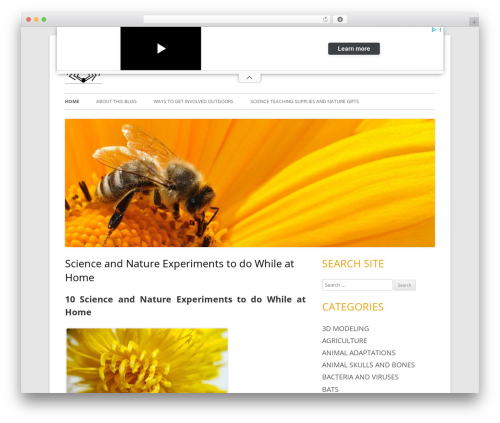This screenshot has width=500, height=423.
Task: Click the green maximize window button
Action: pyautogui.click(x=44, y=19)
